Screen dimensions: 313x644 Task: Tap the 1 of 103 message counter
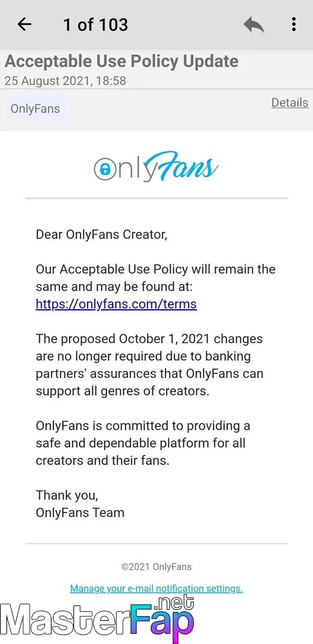95,25
